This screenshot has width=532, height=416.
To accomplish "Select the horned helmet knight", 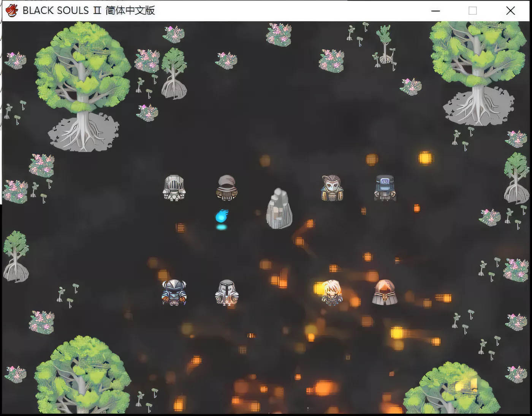I will pyautogui.click(x=174, y=292).
